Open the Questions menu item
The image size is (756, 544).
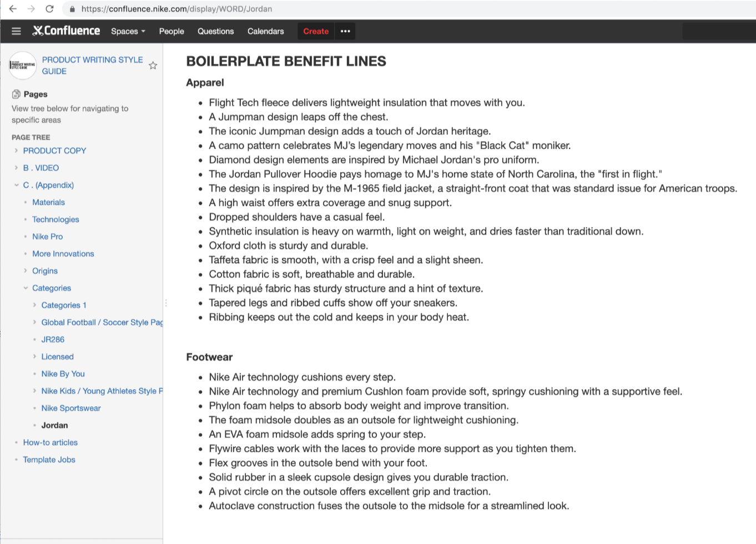[215, 31]
